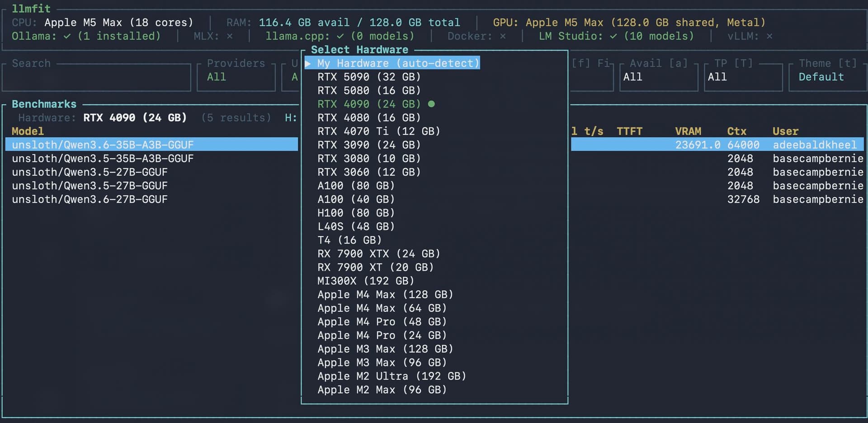Click VRAM value 23691.0
This screenshot has height=423, width=868.
tap(698, 145)
